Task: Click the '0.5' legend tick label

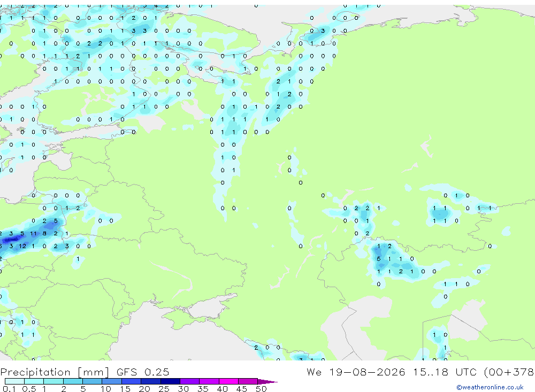Action: coord(29,389)
